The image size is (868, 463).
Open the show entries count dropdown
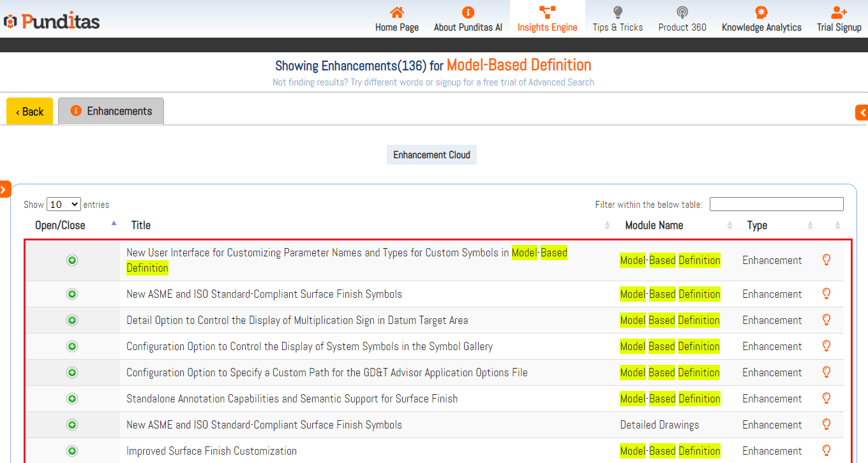pos(64,205)
